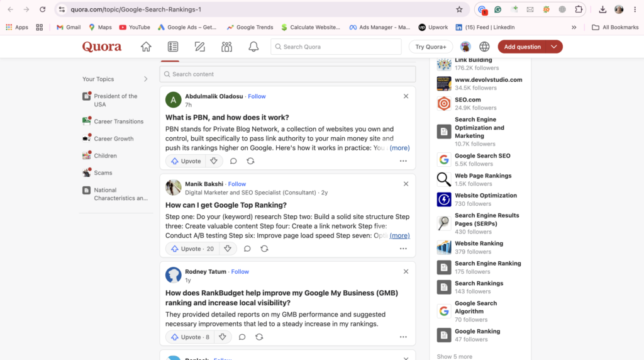
Task: Downvote the PBN answer
Action: click(214, 161)
